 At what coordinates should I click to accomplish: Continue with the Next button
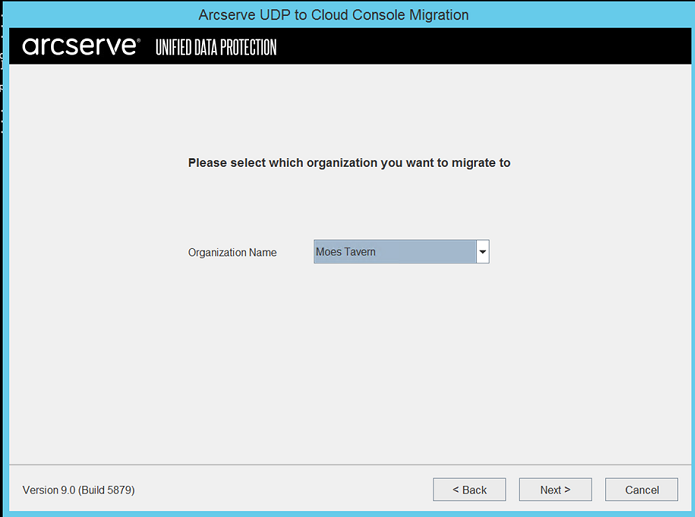click(555, 490)
